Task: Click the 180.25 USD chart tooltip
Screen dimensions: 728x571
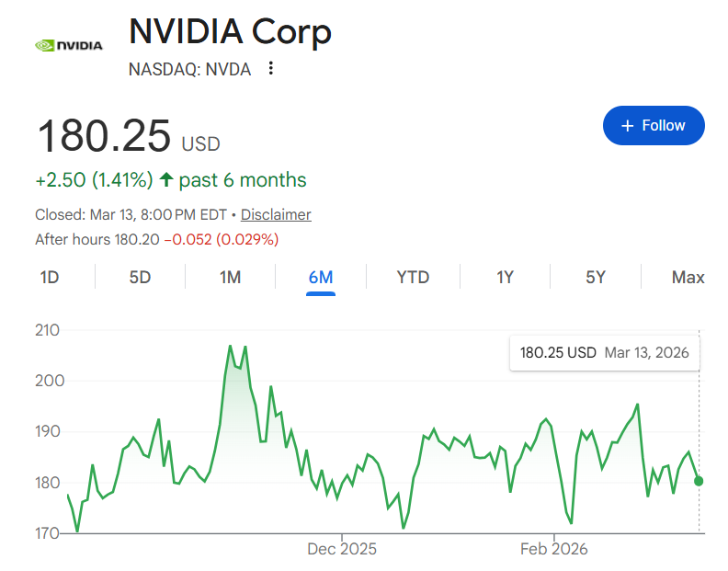Action: point(604,352)
